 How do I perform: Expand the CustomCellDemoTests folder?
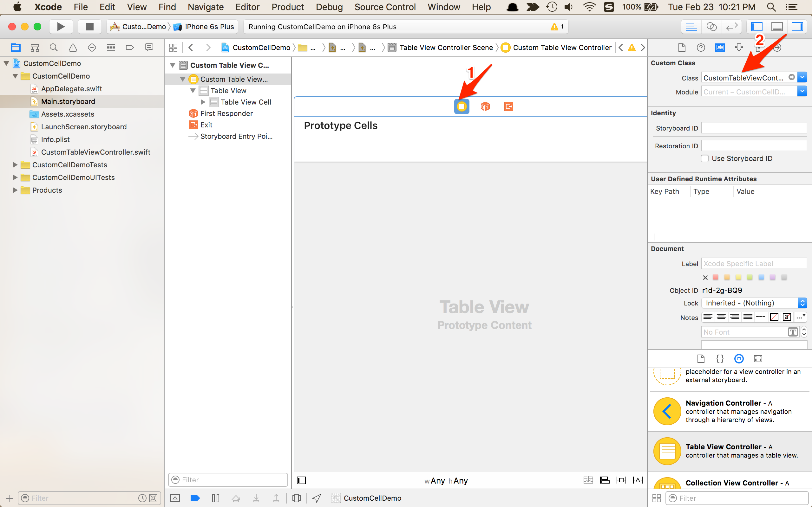point(15,165)
